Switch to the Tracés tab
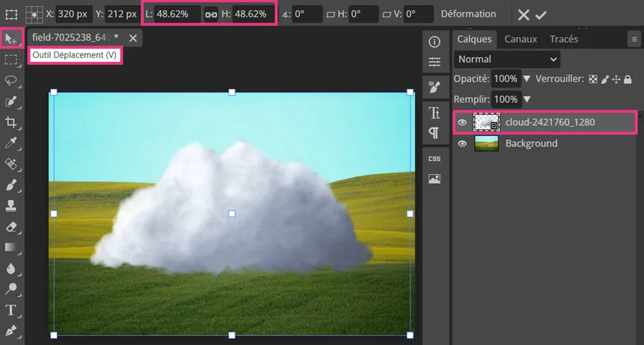This screenshot has height=345, width=644. pos(563,39)
